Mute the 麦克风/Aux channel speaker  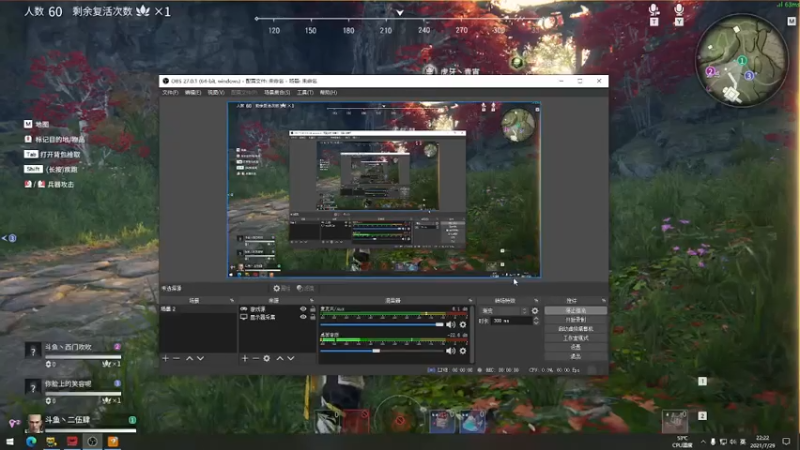pos(451,324)
